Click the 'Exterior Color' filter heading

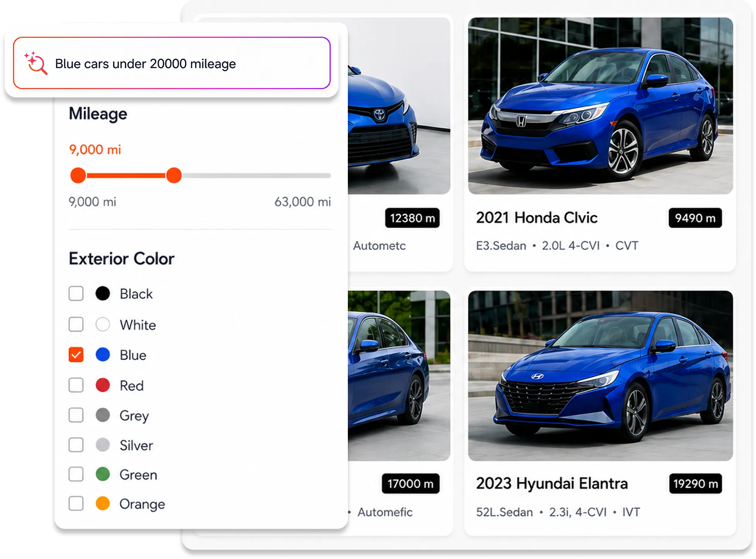click(122, 259)
